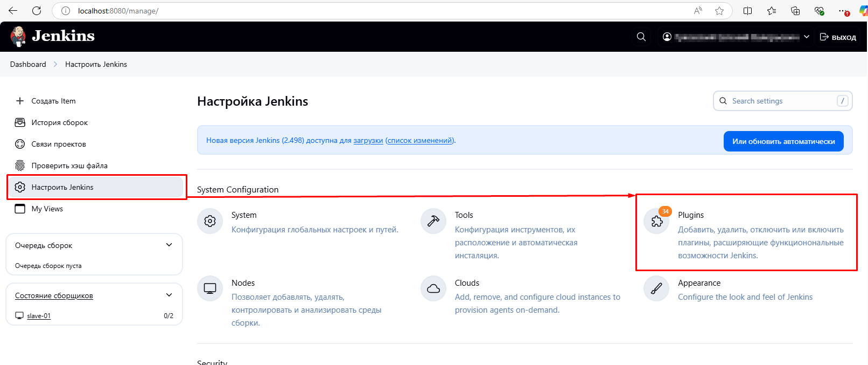Click the Clouds cloud icon

point(433,288)
